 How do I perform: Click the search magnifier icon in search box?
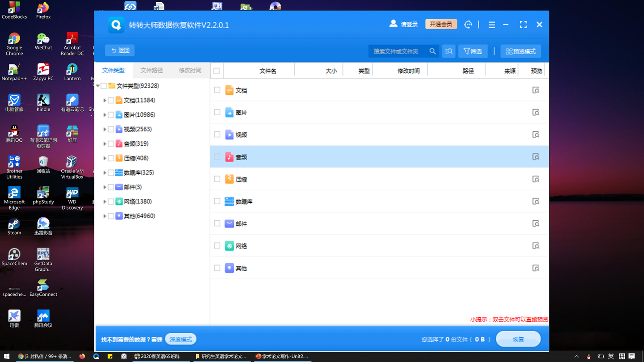click(432, 51)
